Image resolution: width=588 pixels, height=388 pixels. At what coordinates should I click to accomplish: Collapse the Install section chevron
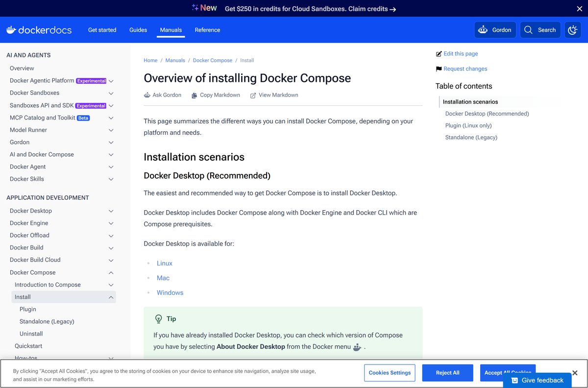pos(111,297)
